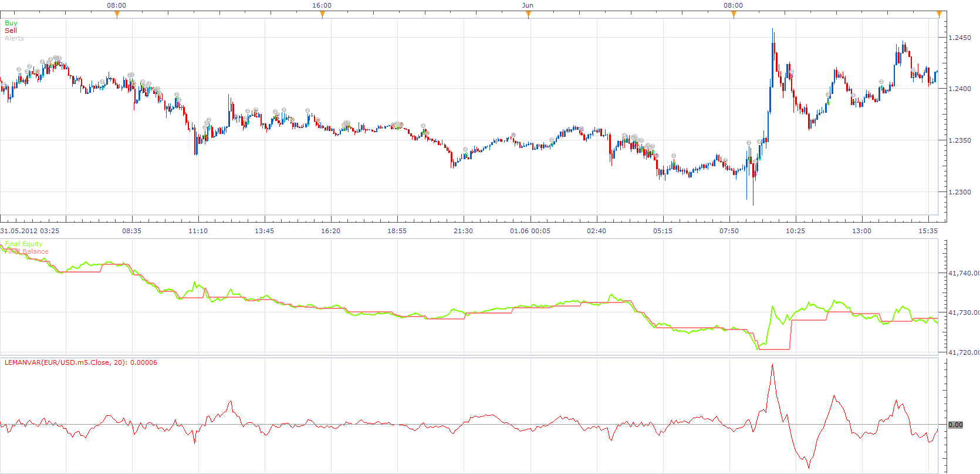The image size is (980, 474).
Task: Click the 0.00 level label on the indicator axis
Action: point(955,425)
